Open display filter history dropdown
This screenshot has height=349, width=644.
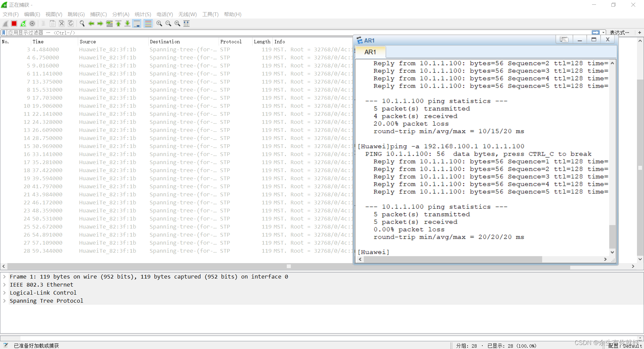coord(603,33)
